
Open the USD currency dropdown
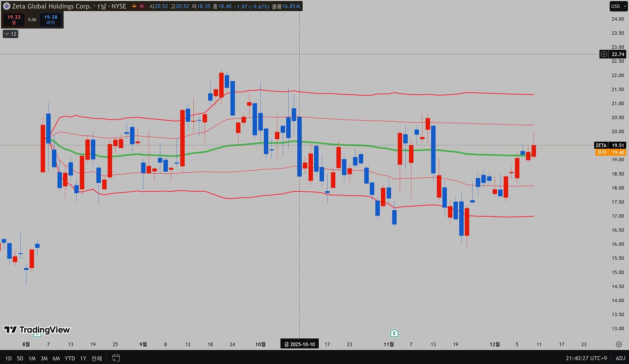point(618,6)
